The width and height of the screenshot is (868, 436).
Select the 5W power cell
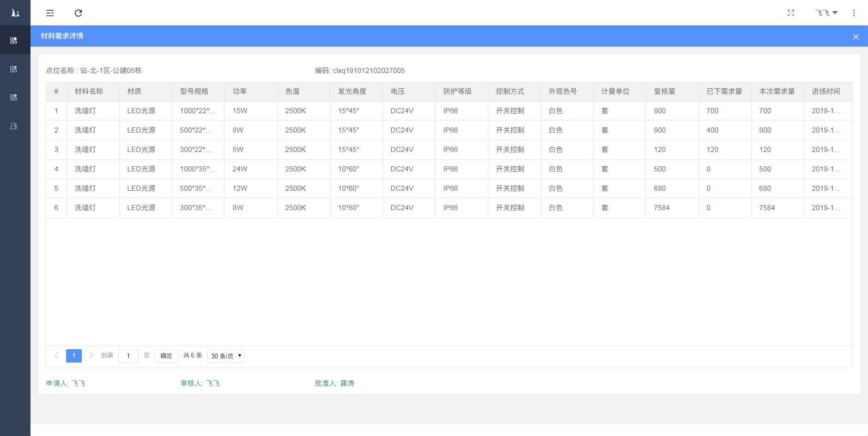click(251, 150)
